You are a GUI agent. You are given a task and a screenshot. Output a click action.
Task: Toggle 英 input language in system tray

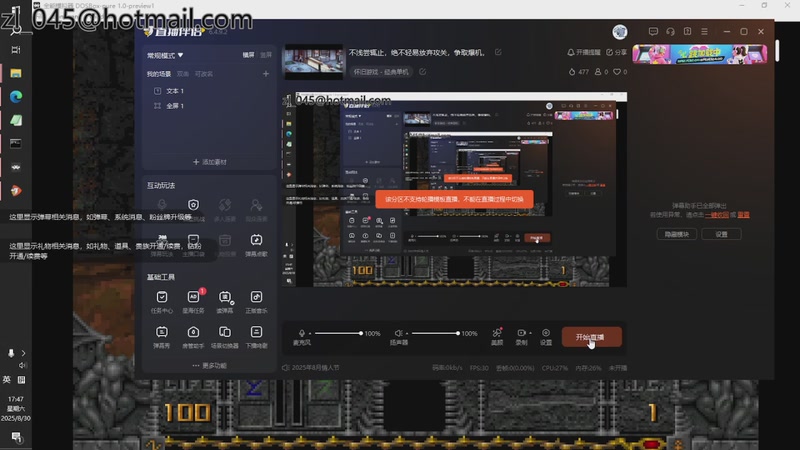coord(7,380)
